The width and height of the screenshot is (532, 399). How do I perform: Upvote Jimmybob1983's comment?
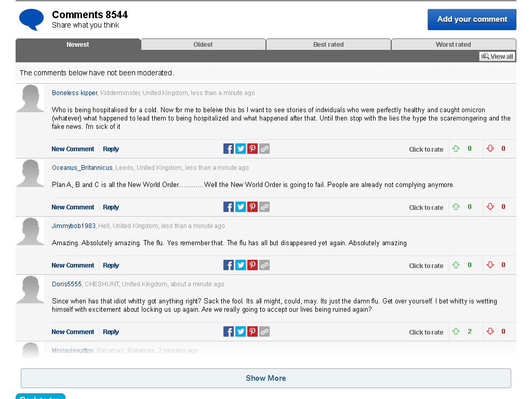tap(456, 265)
